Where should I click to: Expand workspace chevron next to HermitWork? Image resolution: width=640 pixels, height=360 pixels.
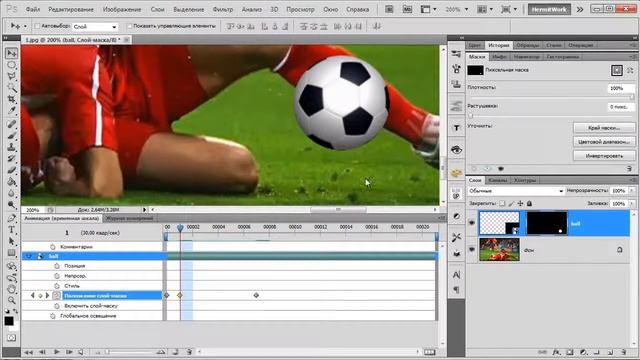pyautogui.click(x=580, y=9)
